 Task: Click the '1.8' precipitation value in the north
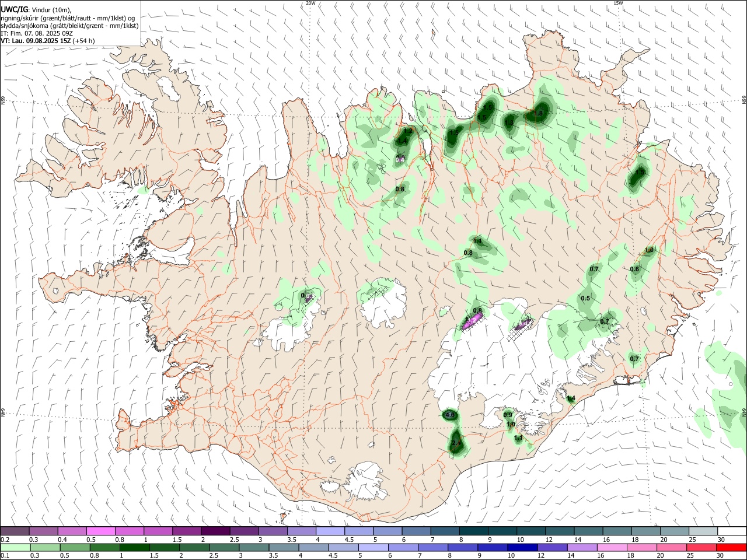tap(539, 113)
